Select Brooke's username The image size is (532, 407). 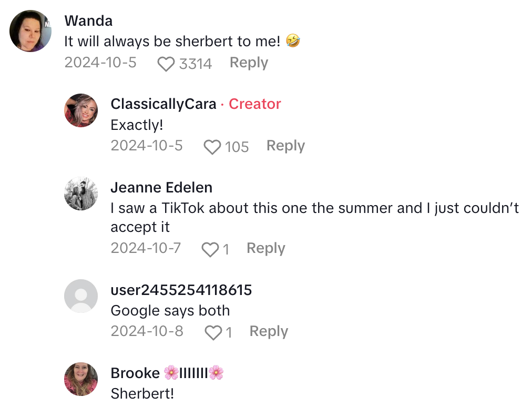tap(136, 373)
